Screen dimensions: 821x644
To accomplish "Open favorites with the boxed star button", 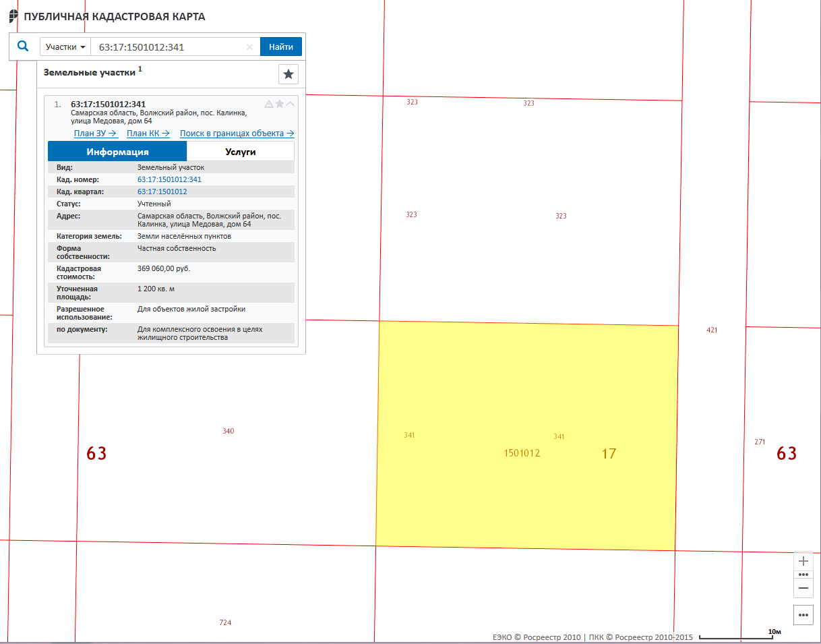I will (x=288, y=74).
